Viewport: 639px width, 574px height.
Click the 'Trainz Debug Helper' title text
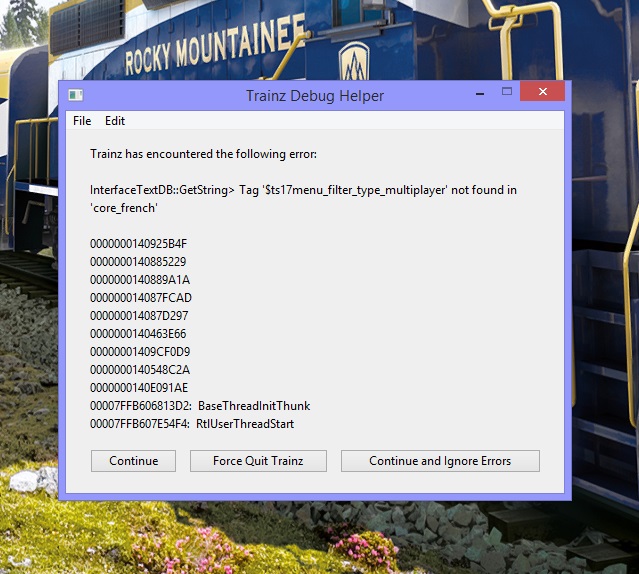pyautogui.click(x=315, y=96)
